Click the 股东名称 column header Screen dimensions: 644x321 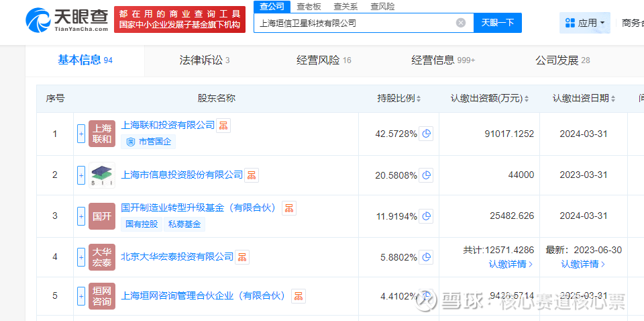[216, 99]
